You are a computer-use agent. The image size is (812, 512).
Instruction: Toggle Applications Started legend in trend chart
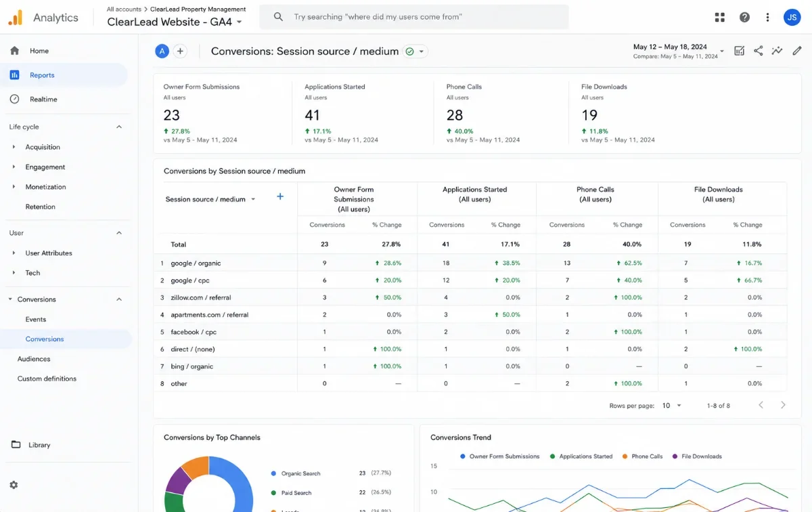(581, 456)
